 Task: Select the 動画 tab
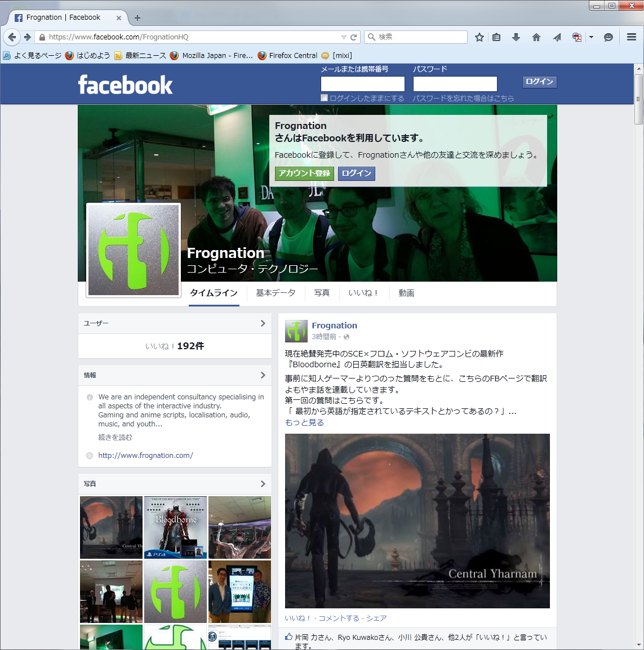point(406,293)
